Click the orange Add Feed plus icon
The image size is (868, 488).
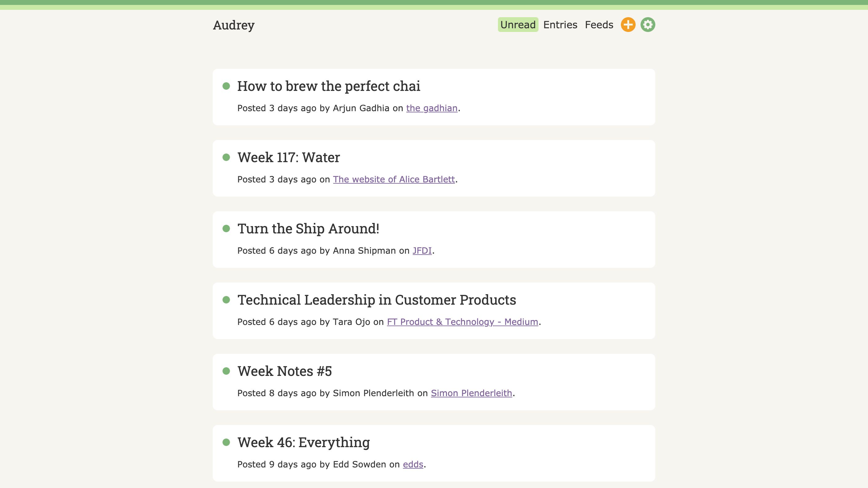point(628,25)
